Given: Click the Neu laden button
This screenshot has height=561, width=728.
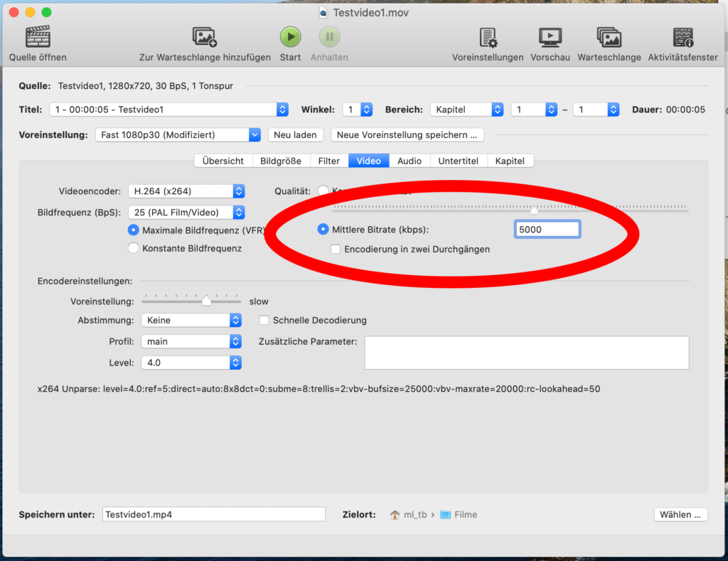Looking at the screenshot, I should 296,135.
